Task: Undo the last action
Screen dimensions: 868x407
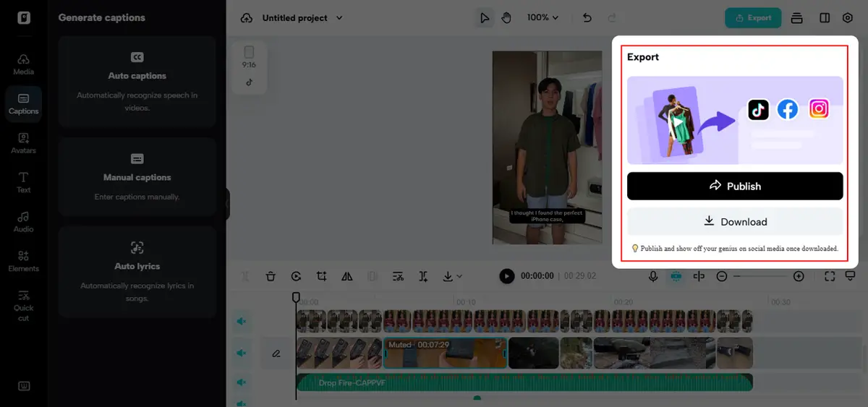Action: [x=587, y=17]
